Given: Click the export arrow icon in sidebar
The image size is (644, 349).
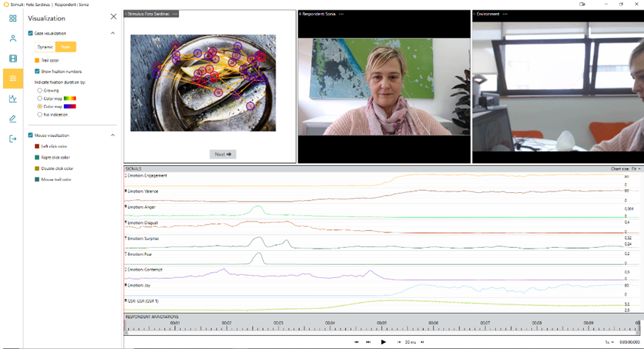Looking at the screenshot, I should coord(12,139).
